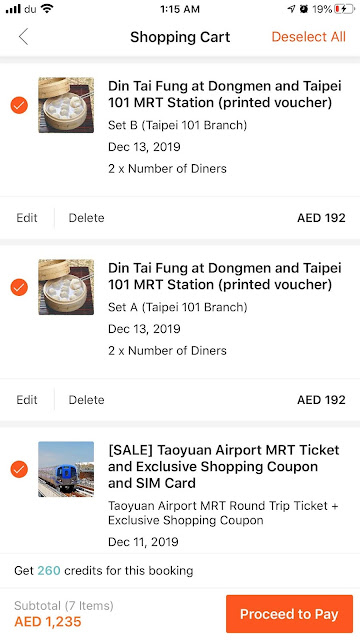Open Set B dumpling thumbnail image
The width and height of the screenshot is (360, 640).
[66, 105]
